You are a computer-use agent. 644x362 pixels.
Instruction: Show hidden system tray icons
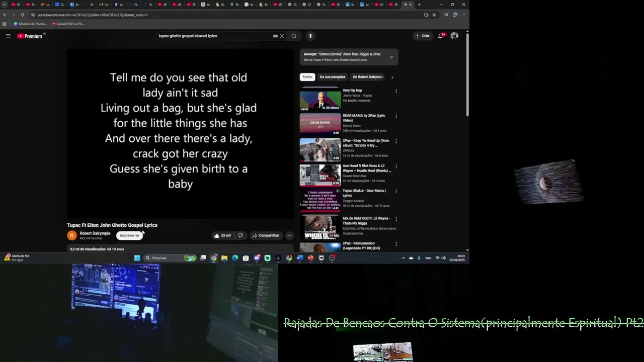pos(403,258)
